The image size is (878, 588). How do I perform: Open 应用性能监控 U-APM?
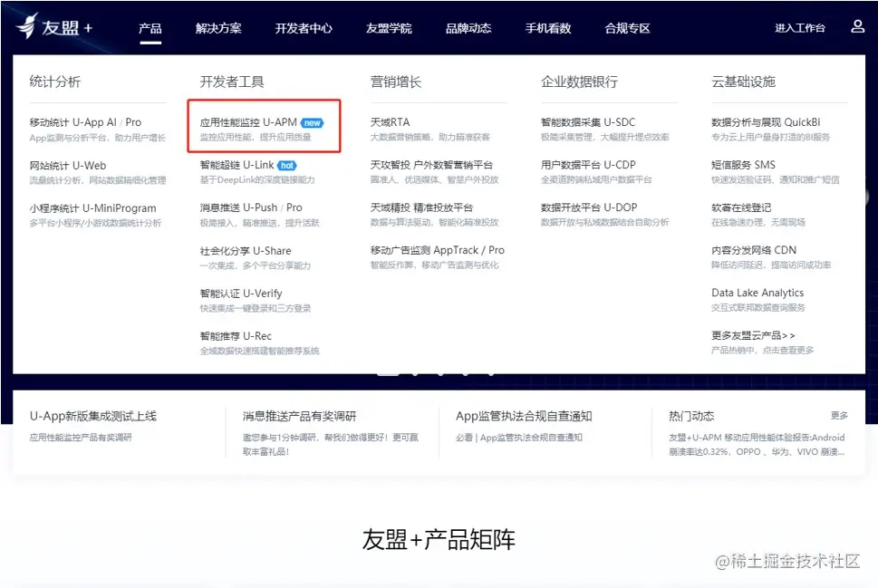point(248,122)
